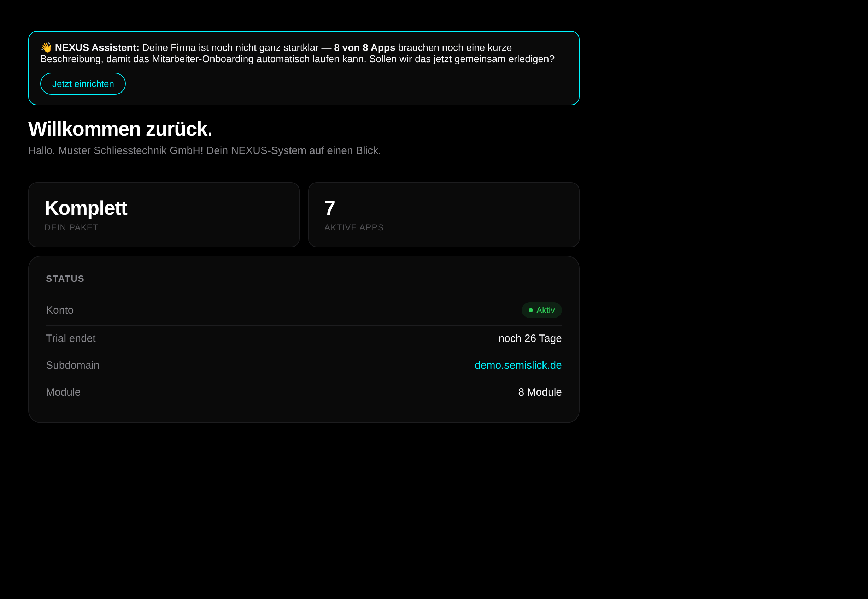The width and height of the screenshot is (868, 599).
Task: Click the Komplett package card
Action: tap(164, 215)
